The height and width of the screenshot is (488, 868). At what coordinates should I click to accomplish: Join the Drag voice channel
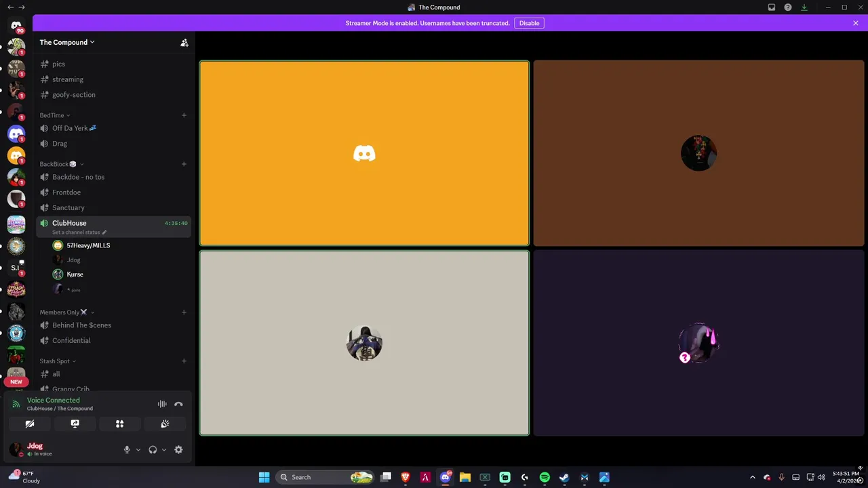113,144
